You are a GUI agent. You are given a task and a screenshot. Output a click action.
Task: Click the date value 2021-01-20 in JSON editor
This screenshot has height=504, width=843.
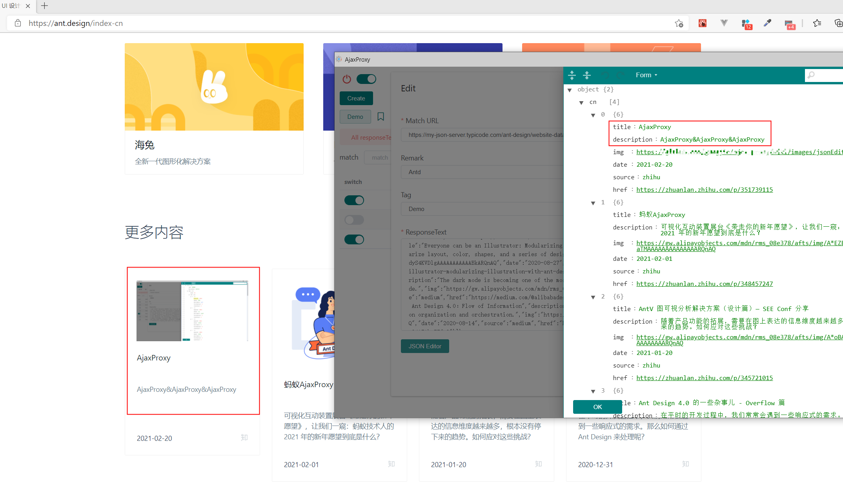click(654, 353)
